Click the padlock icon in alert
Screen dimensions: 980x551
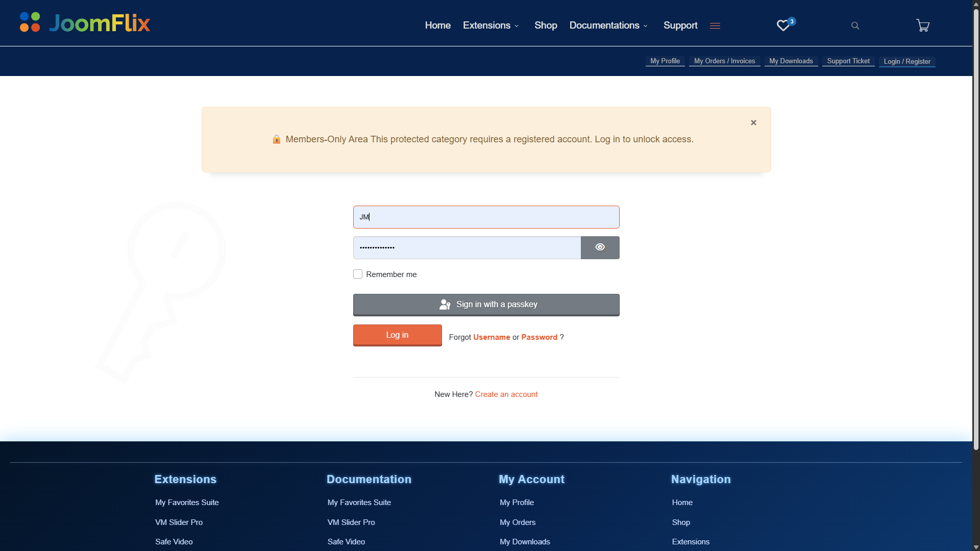[276, 139]
